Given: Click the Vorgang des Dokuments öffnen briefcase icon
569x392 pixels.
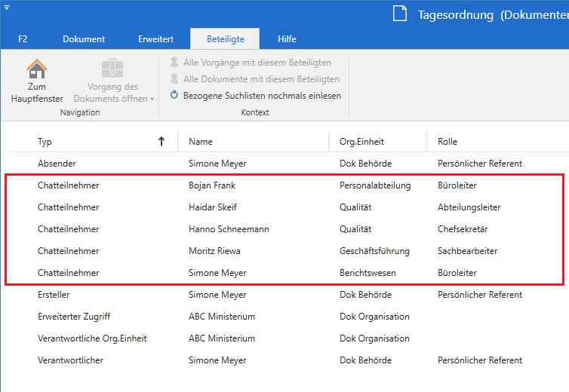Looking at the screenshot, I should [x=113, y=69].
